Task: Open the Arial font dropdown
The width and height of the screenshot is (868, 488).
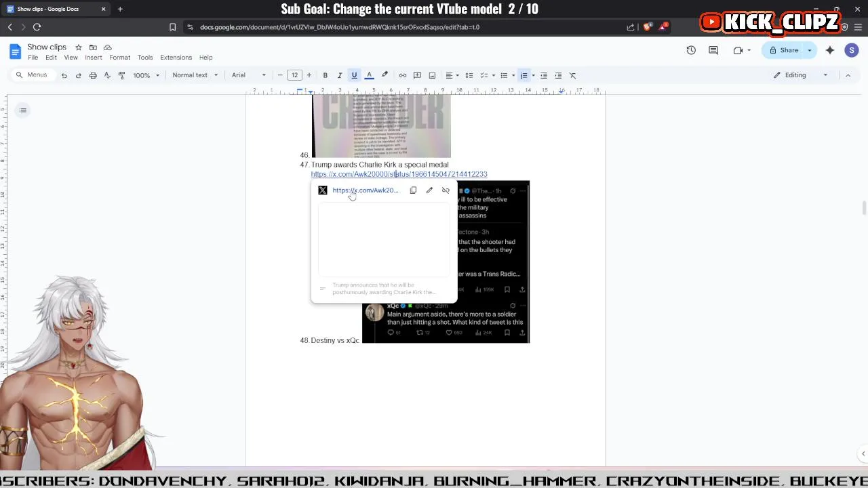Action: coord(249,75)
